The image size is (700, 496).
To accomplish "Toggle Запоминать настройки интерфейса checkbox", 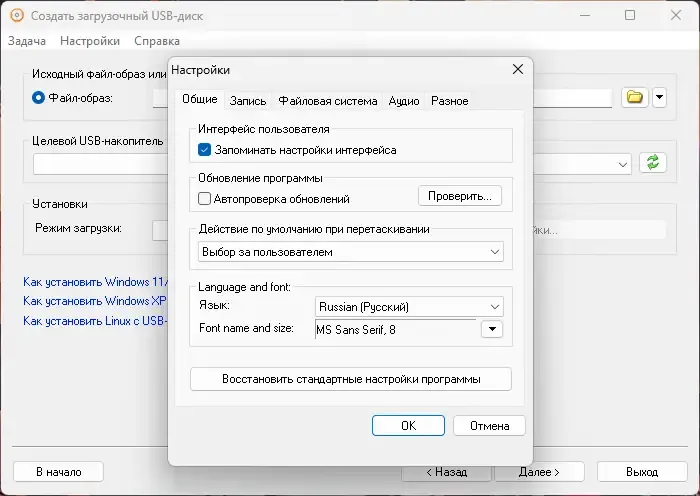I will click(x=204, y=150).
